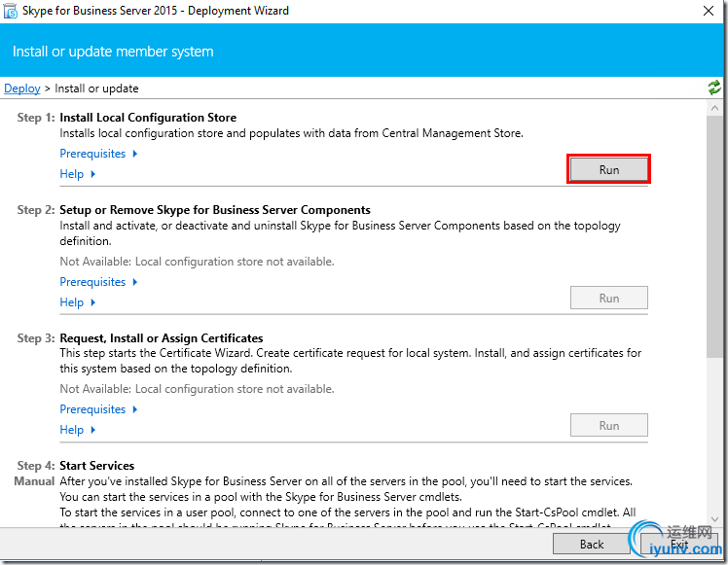The height and width of the screenshot is (565, 728).
Task: Open the Step 3 Help link
Action: pos(71,430)
